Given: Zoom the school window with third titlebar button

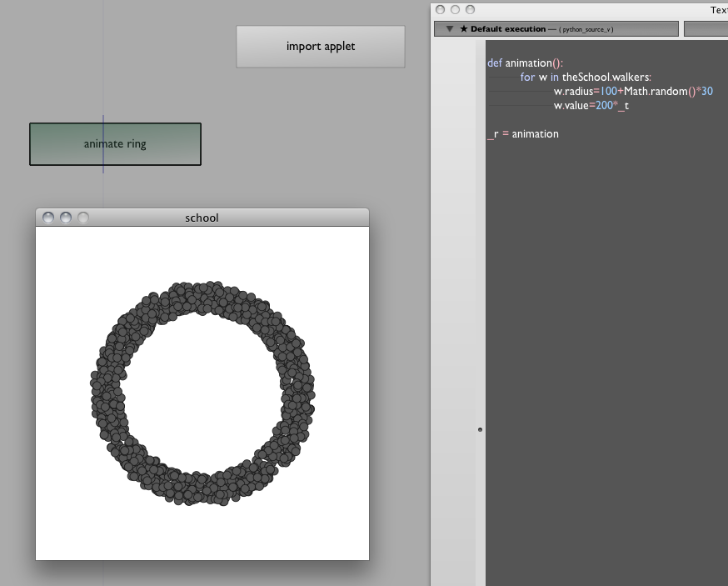Looking at the screenshot, I should click(x=83, y=218).
